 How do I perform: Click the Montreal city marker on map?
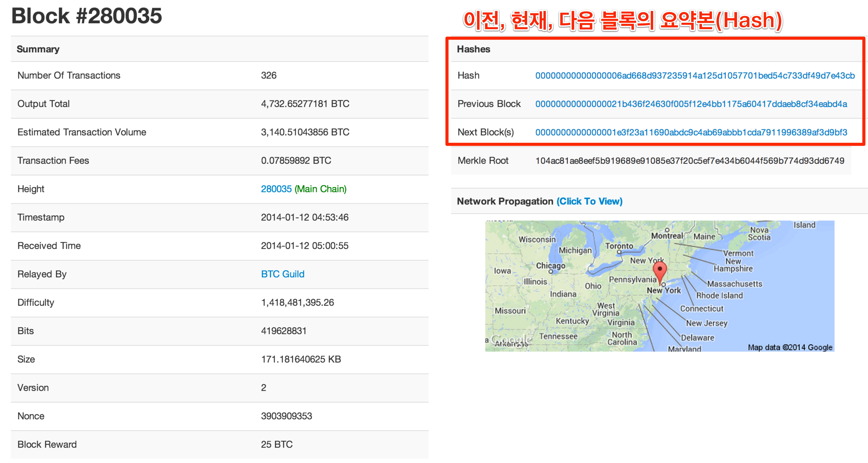pyautogui.click(x=667, y=230)
